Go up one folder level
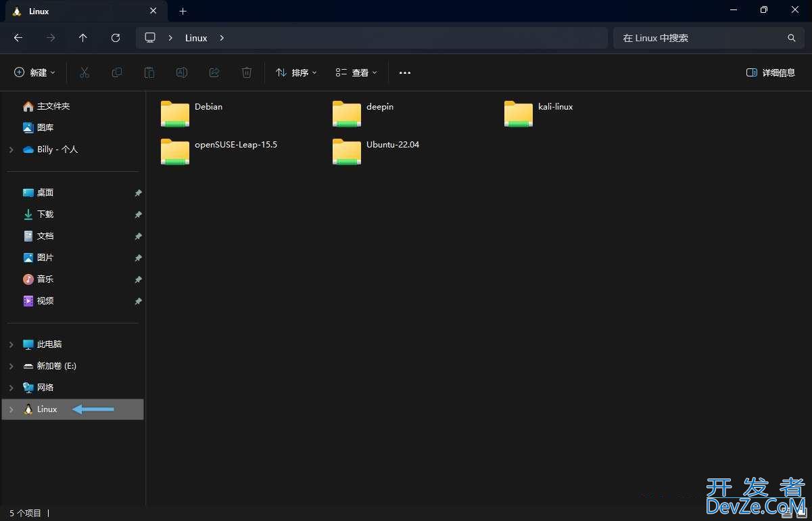Viewport: 812px width, 521px height. 83,38
